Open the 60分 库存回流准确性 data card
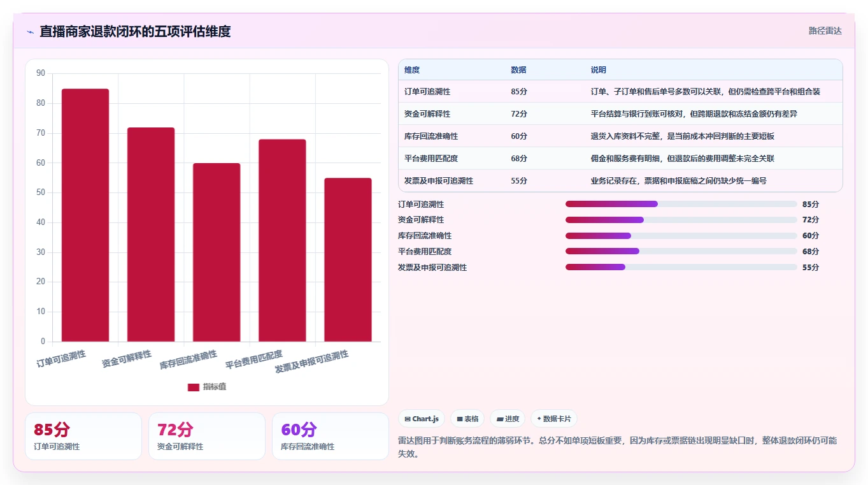868x485 pixels. coord(331,436)
